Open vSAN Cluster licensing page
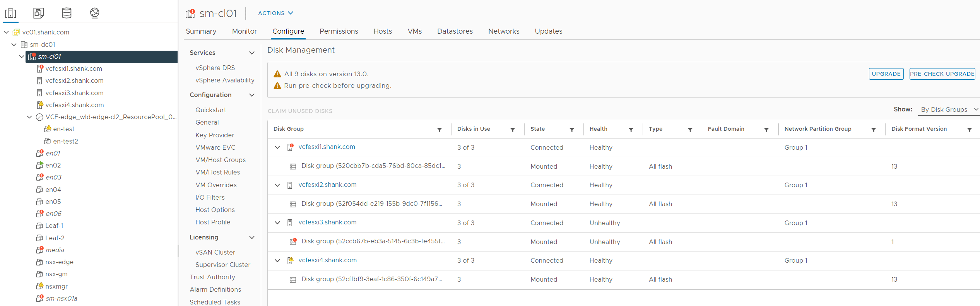The height and width of the screenshot is (306, 980). pyautogui.click(x=215, y=252)
